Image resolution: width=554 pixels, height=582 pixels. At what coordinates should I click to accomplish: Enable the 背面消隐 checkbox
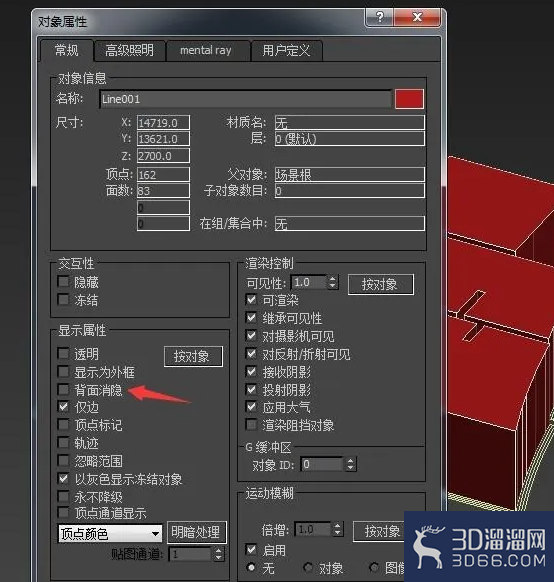click(x=63, y=389)
